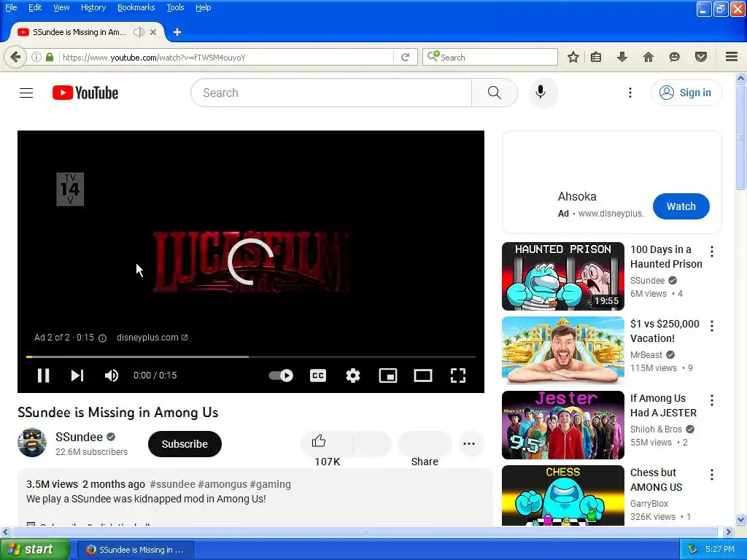The width and height of the screenshot is (747, 560).
Task: Show site information icon in address bar
Action: pos(36,57)
